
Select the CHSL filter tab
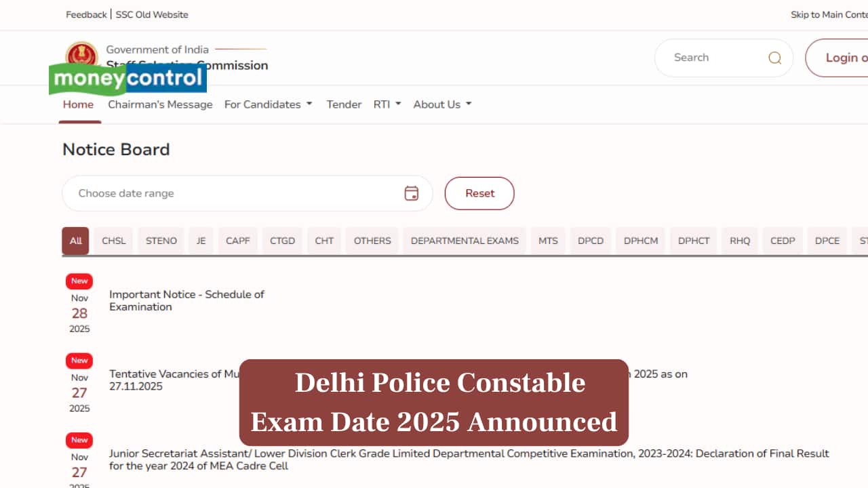coord(113,241)
